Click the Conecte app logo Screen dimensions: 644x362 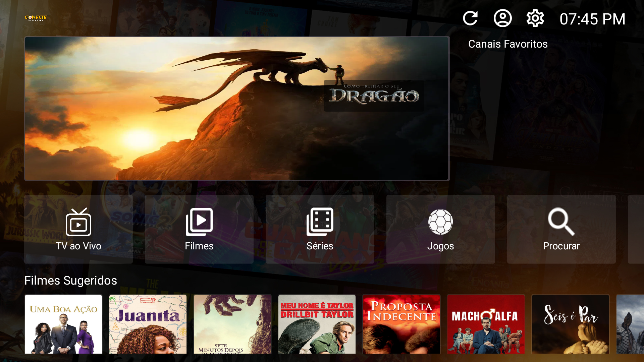pyautogui.click(x=36, y=18)
